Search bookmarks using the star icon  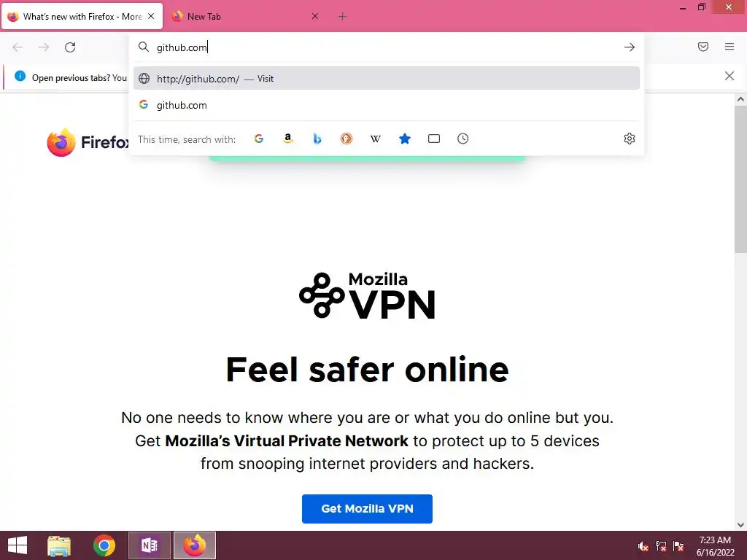(404, 139)
